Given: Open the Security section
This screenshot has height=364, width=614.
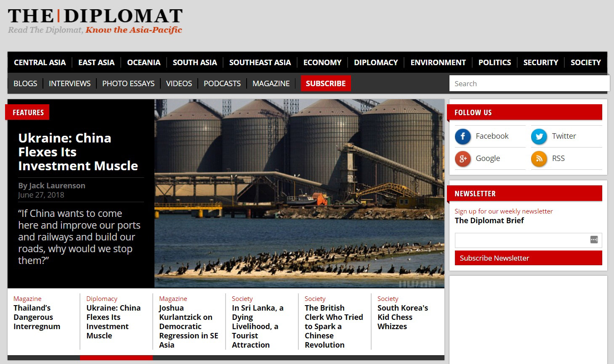Looking at the screenshot, I should click(x=541, y=62).
